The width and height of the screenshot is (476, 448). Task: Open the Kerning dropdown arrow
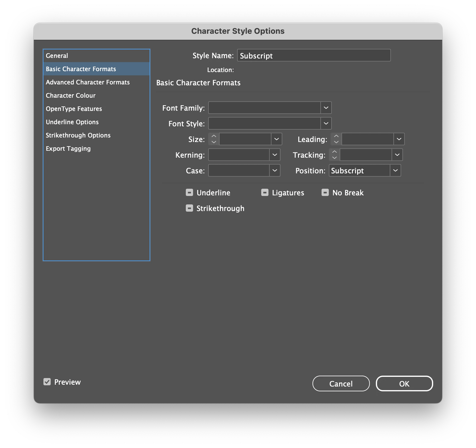(x=275, y=155)
